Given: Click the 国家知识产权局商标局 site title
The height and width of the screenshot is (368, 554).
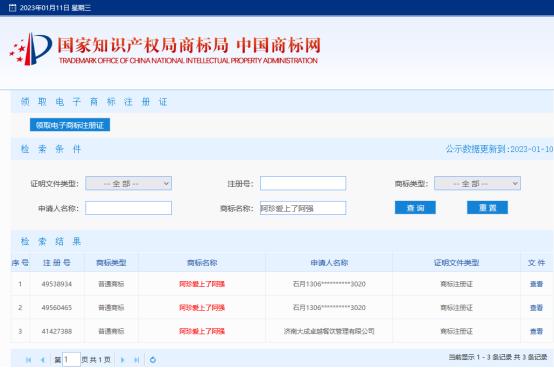Looking at the screenshot, I should click(x=143, y=46).
